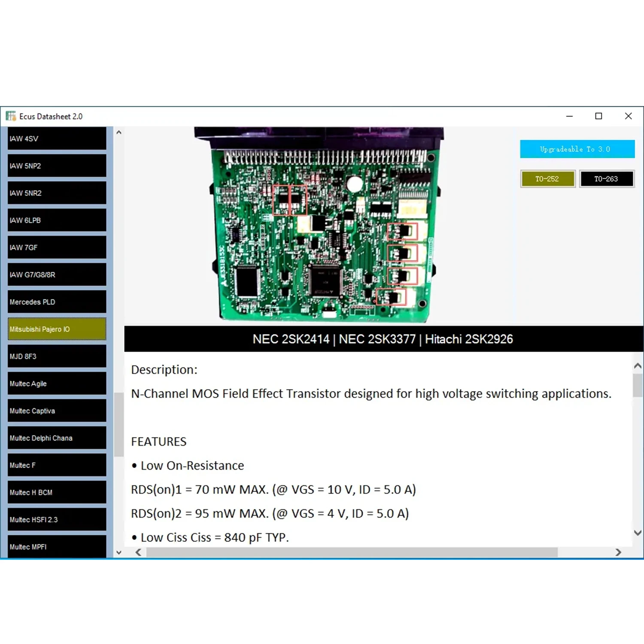Switch to the TO-252 package tab
644x644 pixels.
[547, 179]
